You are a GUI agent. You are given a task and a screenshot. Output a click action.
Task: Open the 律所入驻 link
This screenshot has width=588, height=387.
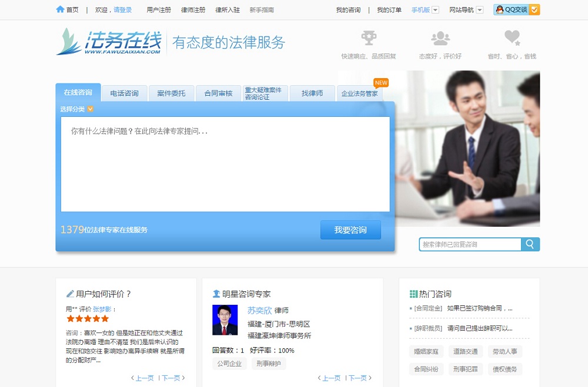[228, 10]
